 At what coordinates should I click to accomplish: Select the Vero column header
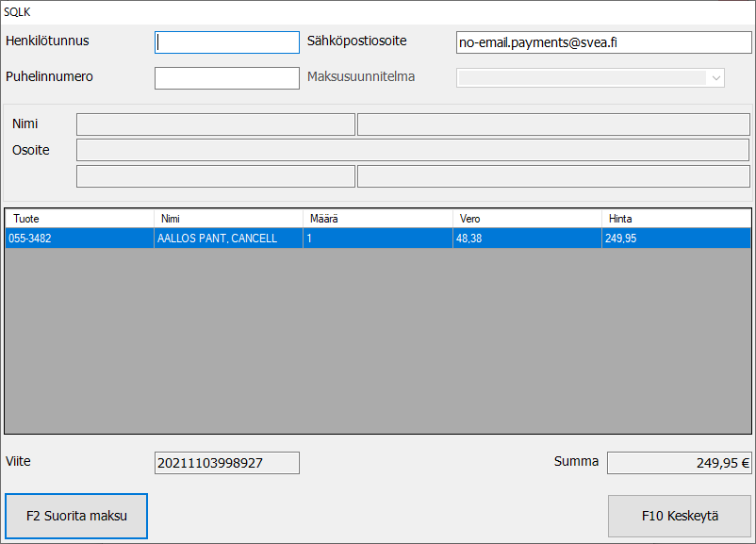coord(526,219)
